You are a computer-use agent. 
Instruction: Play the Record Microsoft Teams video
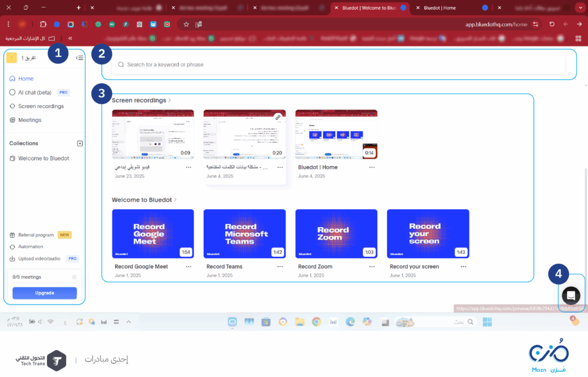click(245, 233)
